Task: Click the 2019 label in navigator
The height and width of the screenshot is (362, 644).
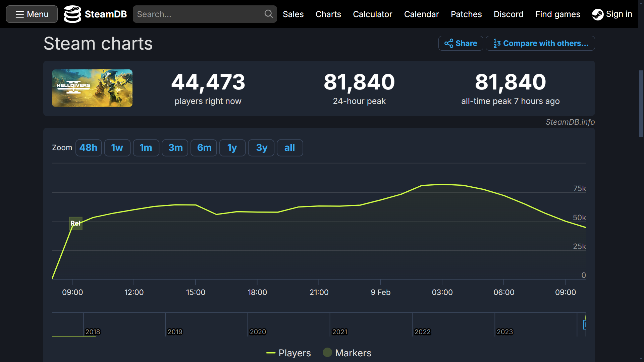Action: click(175, 332)
